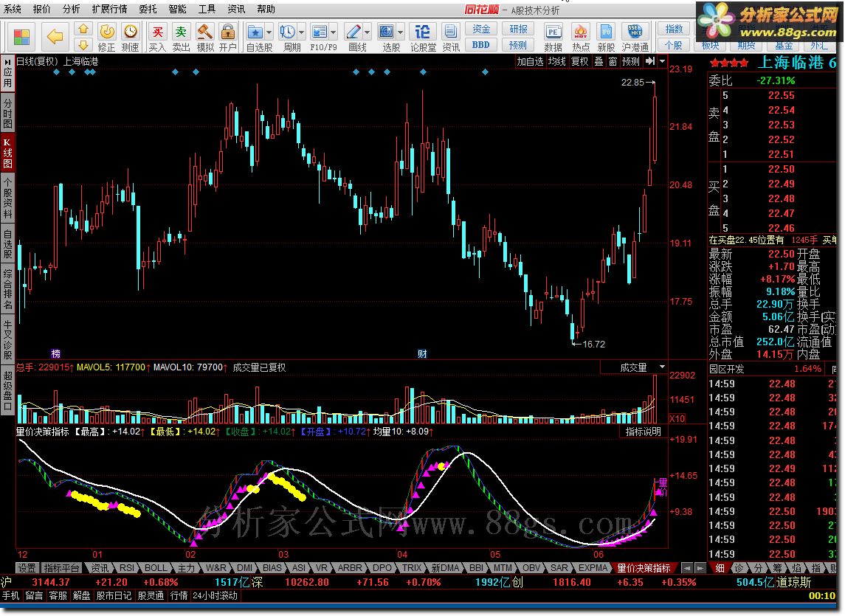Expand the 画线 drawing dropdown arrow
The width and height of the screenshot is (845, 616).
368,32
